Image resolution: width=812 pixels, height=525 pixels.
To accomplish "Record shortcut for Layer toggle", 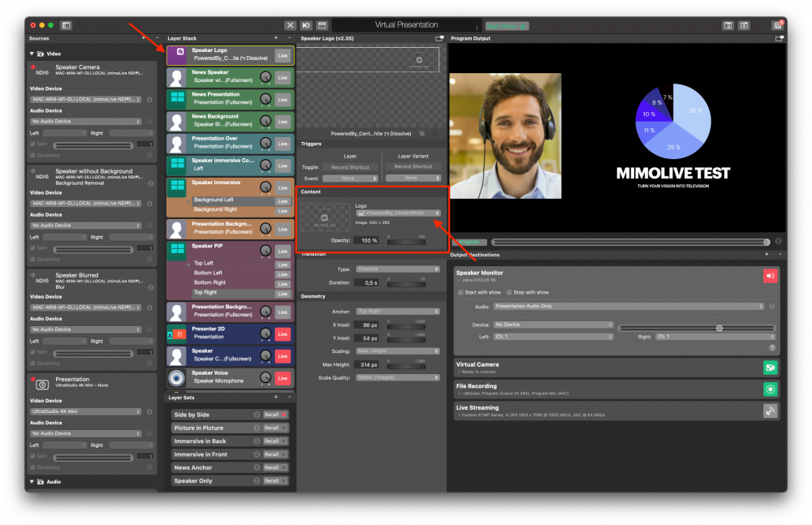I will 350,167.
